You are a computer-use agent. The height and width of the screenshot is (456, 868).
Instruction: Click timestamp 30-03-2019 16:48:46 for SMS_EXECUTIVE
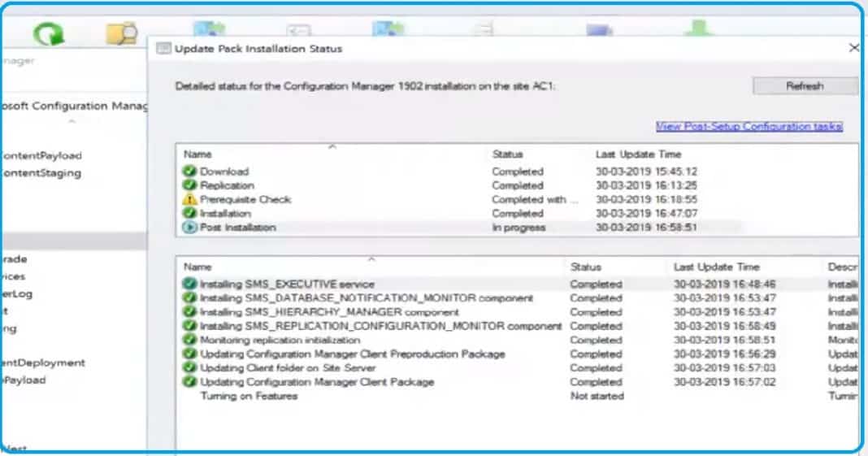pos(724,284)
